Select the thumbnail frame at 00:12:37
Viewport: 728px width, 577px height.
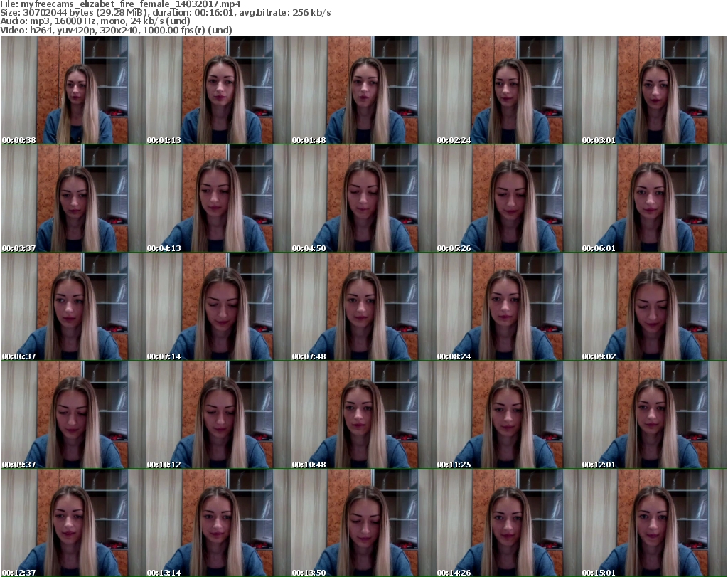pyautogui.click(x=73, y=523)
